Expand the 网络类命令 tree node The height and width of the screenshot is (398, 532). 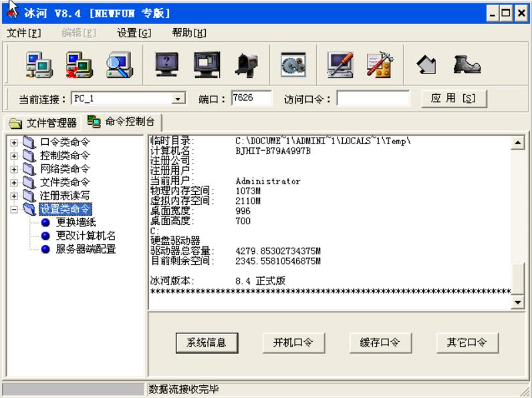pos(14,169)
